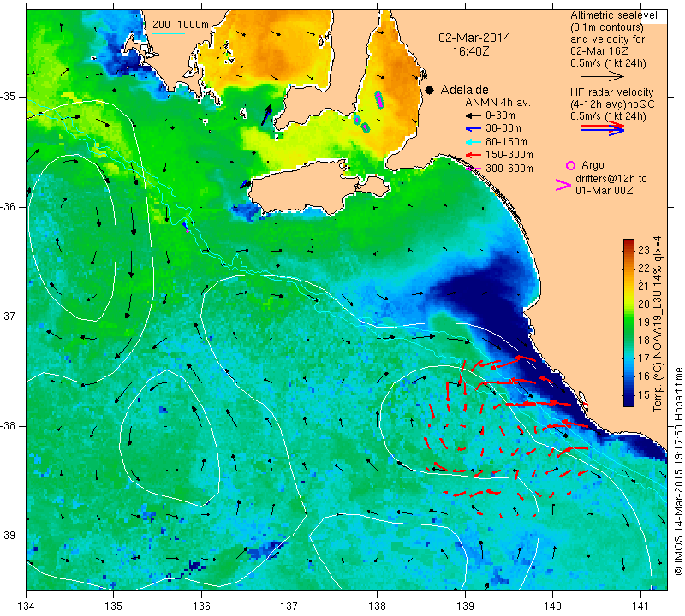Click the date text 02-Mar-2014
The width and height of the screenshot is (685, 616).
click(474, 38)
